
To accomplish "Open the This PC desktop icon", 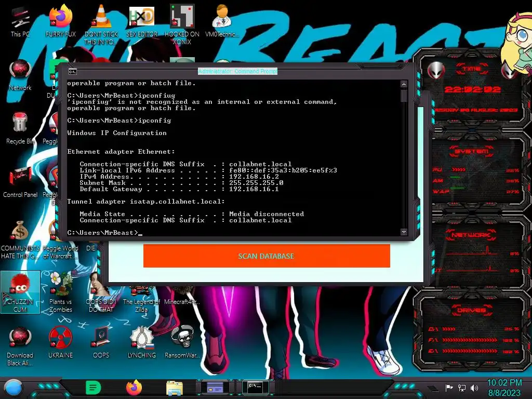I will tap(20, 22).
